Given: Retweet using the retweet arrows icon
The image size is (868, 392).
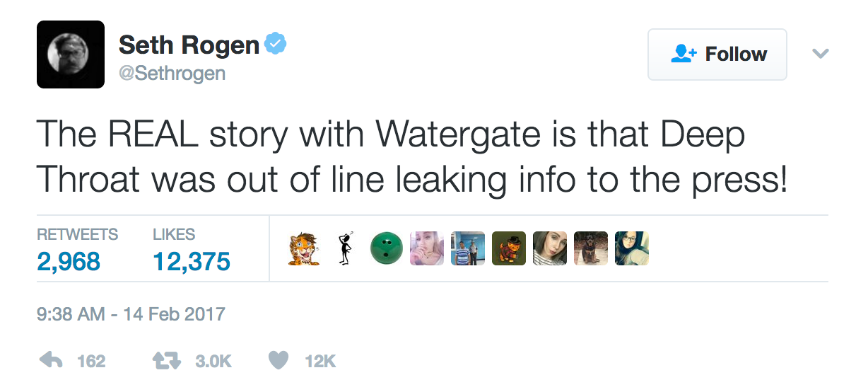Looking at the screenshot, I should coord(165,361).
